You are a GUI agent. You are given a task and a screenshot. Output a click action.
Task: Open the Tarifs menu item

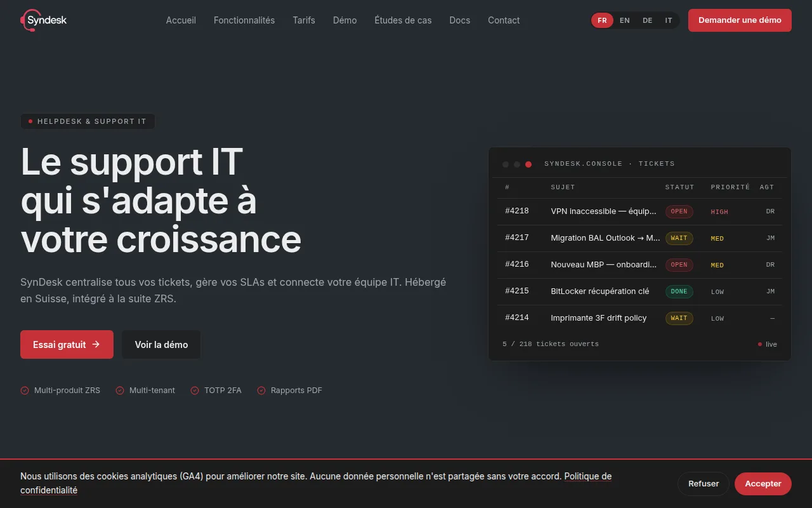[x=304, y=20]
